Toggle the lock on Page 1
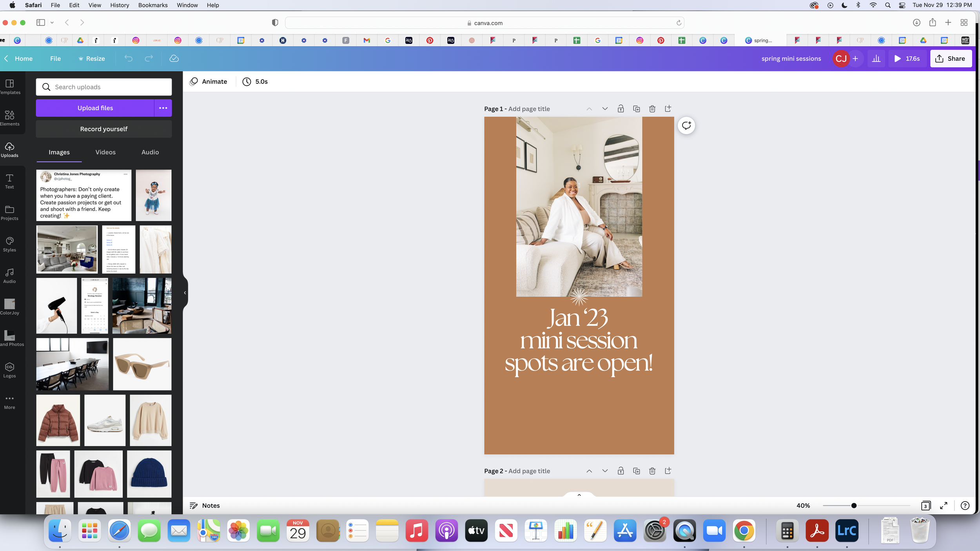The height and width of the screenshot is (551, 980). point(621,109)
